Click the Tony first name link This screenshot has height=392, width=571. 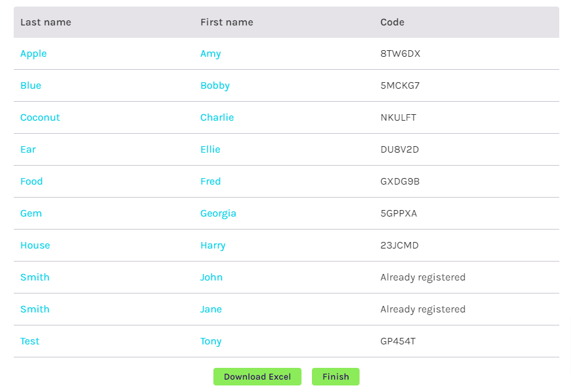[211, 341]
